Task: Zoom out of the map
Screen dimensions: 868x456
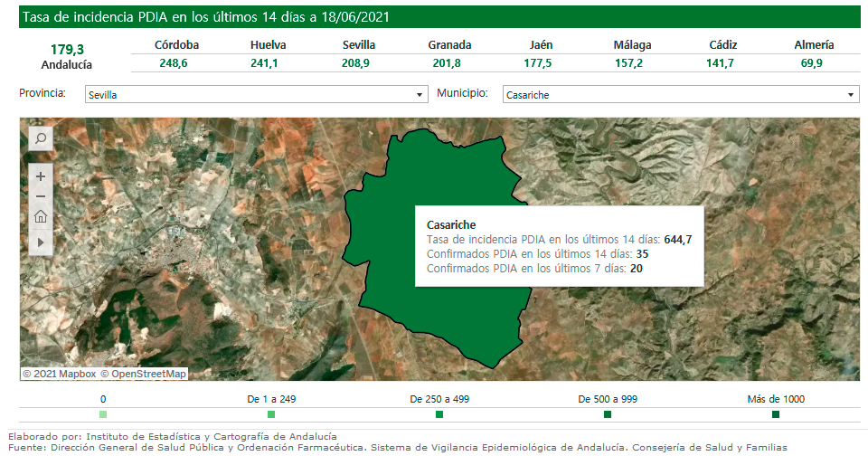Action: [41, 196]
